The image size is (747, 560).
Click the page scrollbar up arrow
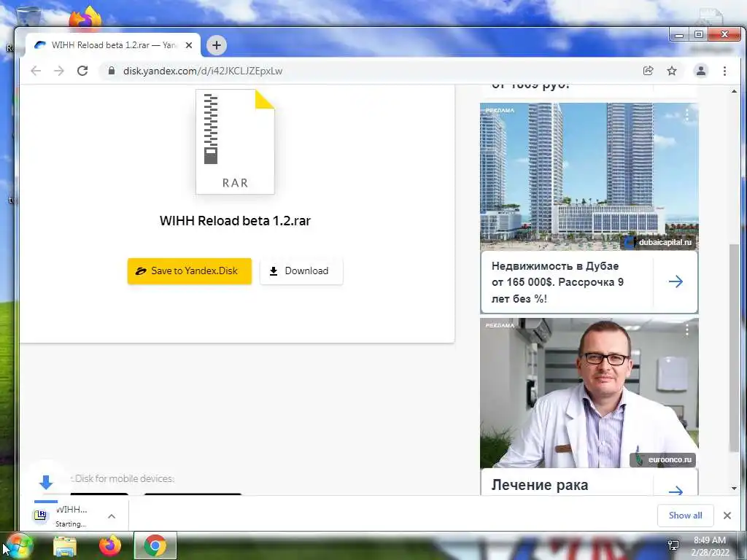734,91
